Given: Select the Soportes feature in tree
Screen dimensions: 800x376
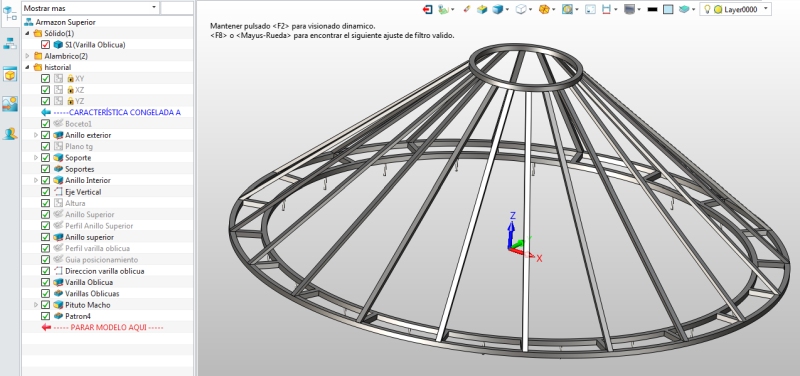Looking at the screenshot, I should tap(80, 169).
